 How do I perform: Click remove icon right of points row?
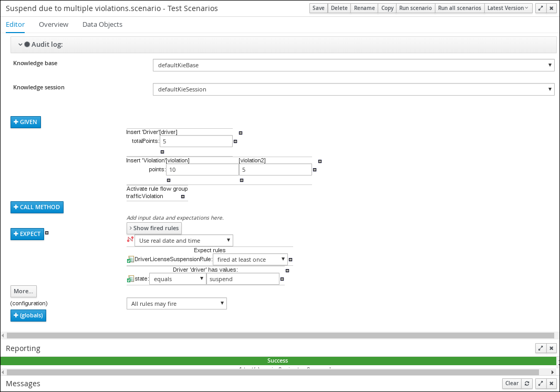click(315, 170)
